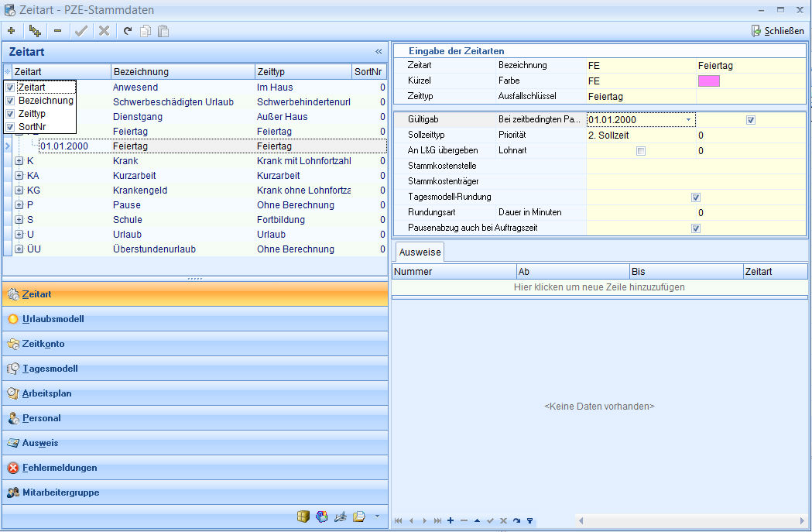
Task: Open the Gültigab date dropdown
Action: coord(688,120)
